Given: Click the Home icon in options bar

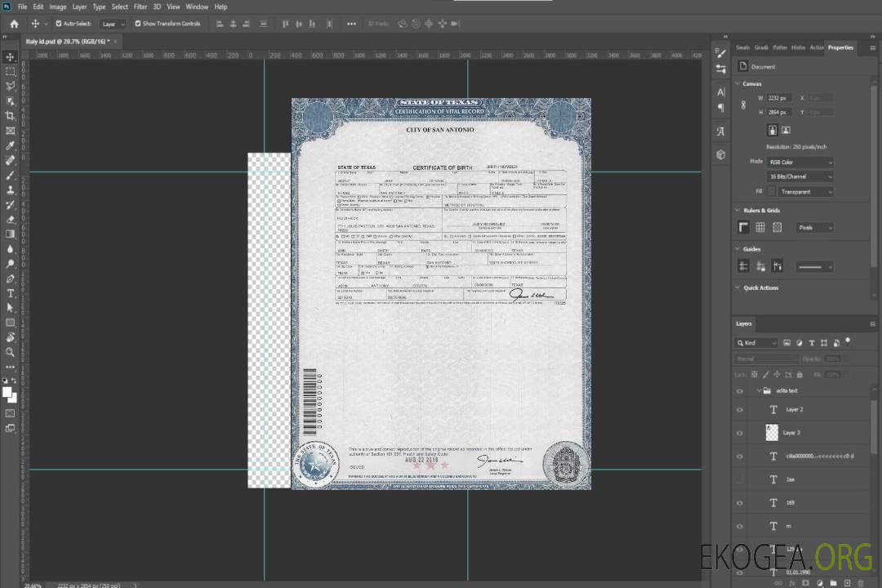Looking at the screenshot, I should (x=14, y=24).
